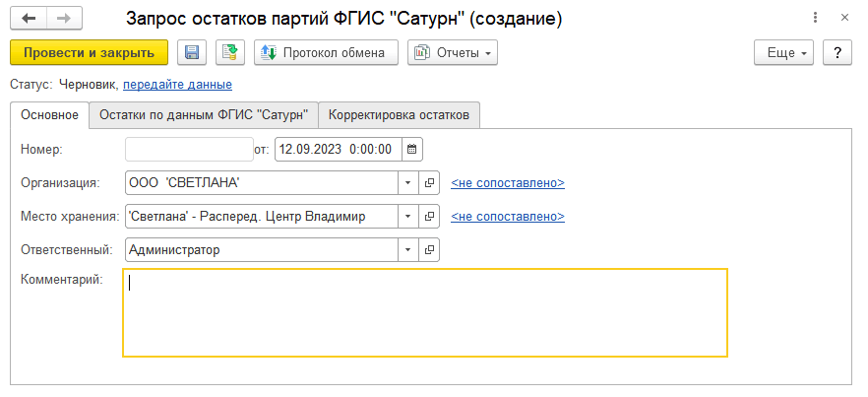Screen dimensions: 868x397
Task: Click the Комментарий text field
Action: pyautogui.click(x=425, y=312)
